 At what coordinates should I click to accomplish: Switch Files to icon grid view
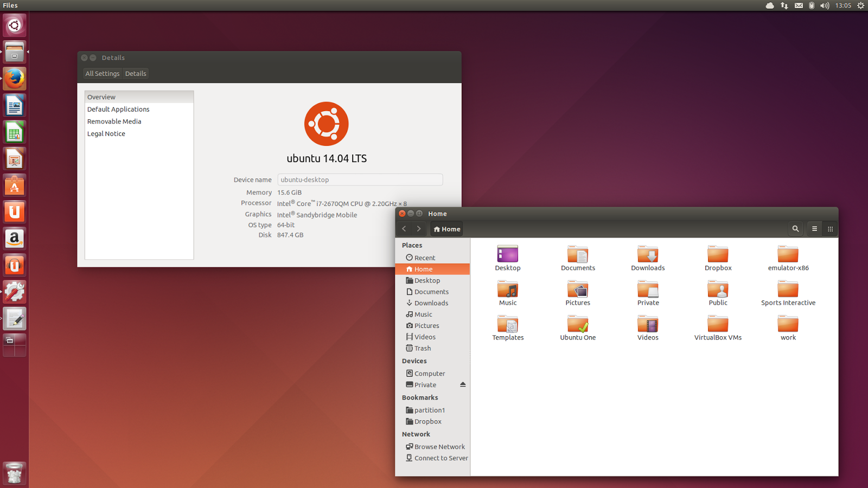(830, 228)
